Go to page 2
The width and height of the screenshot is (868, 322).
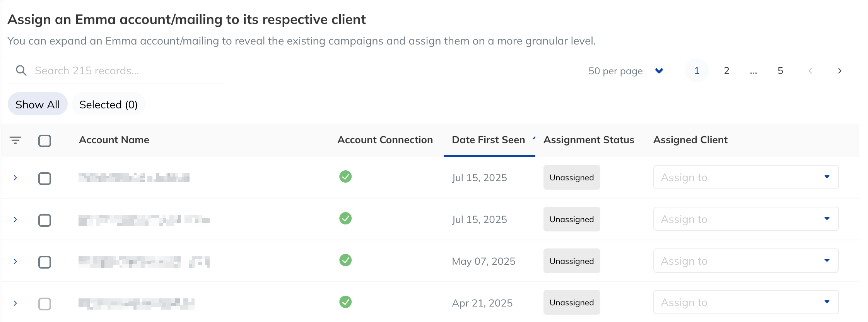click(726, 71)
